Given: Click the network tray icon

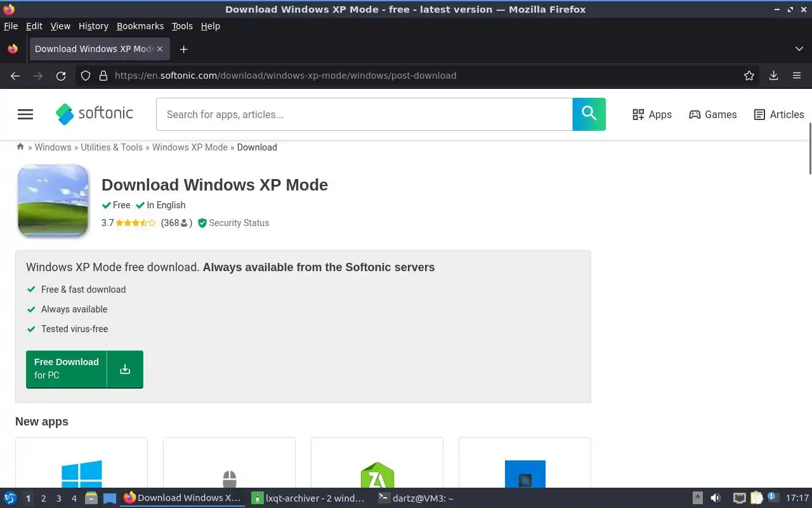Looking at the screenshot, I should (x=739, y=498).
